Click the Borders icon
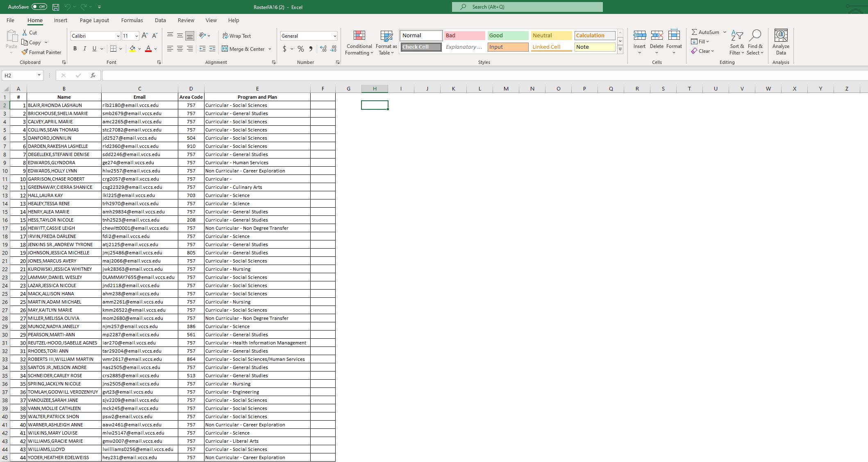Screen dimensions: 868x462 [x=114, y=49]
